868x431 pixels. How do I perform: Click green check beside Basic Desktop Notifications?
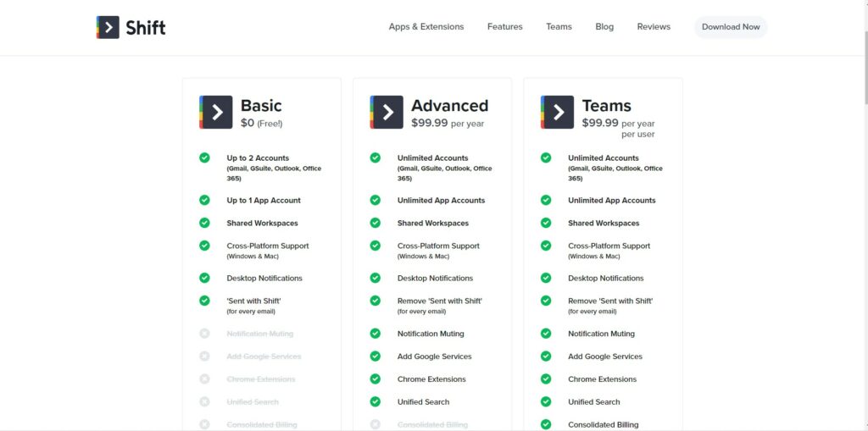point(205,278)
